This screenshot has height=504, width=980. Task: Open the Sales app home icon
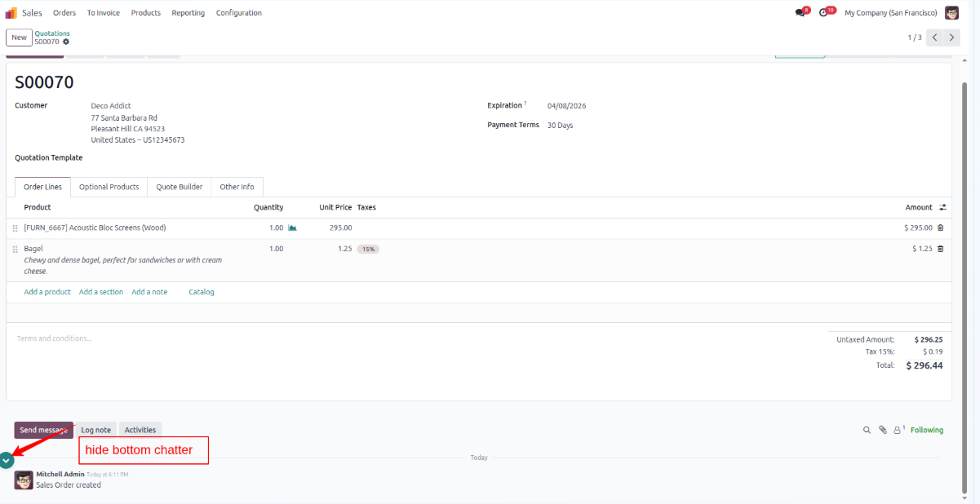click(11, 13)
